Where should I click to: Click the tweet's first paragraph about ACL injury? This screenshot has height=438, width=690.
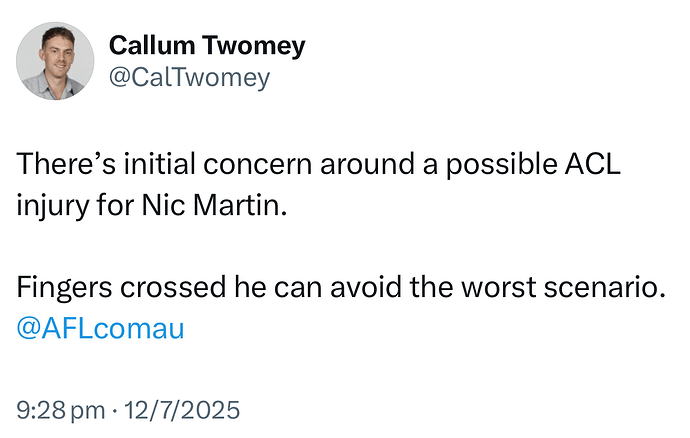pyautogui.click(x=318, y=184)
